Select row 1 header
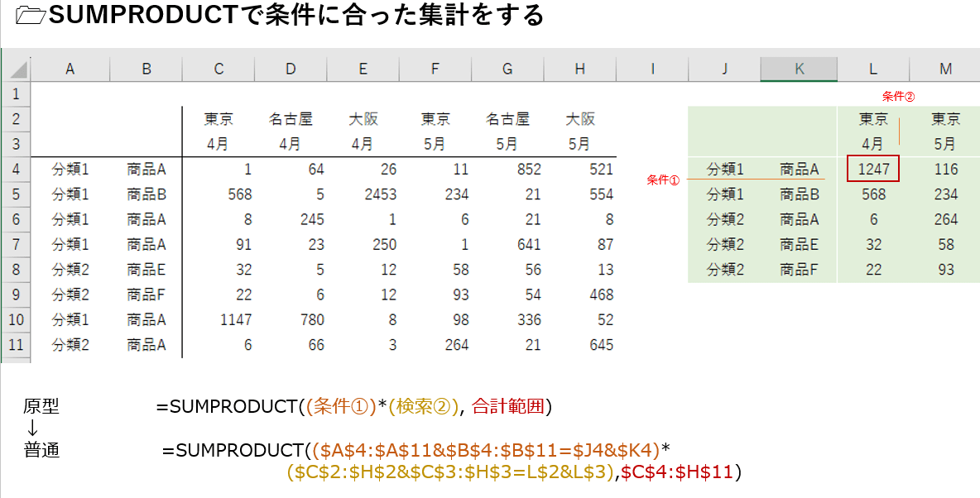980x498 pixels. (x=17, y=93)
